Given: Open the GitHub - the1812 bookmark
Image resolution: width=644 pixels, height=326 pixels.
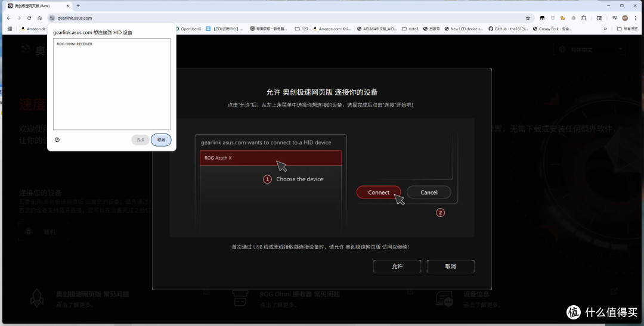Looking at the screenshot, I should point(509,29).
